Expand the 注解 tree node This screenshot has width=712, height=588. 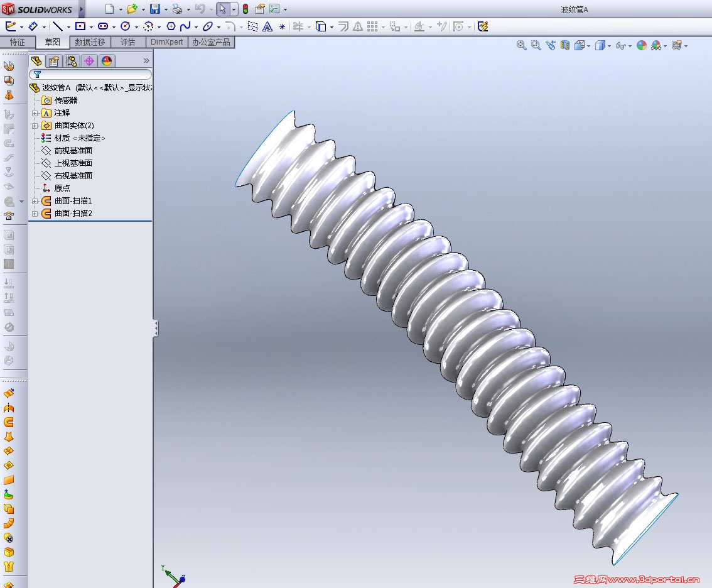pyautogui.click(x=35, y=113)
